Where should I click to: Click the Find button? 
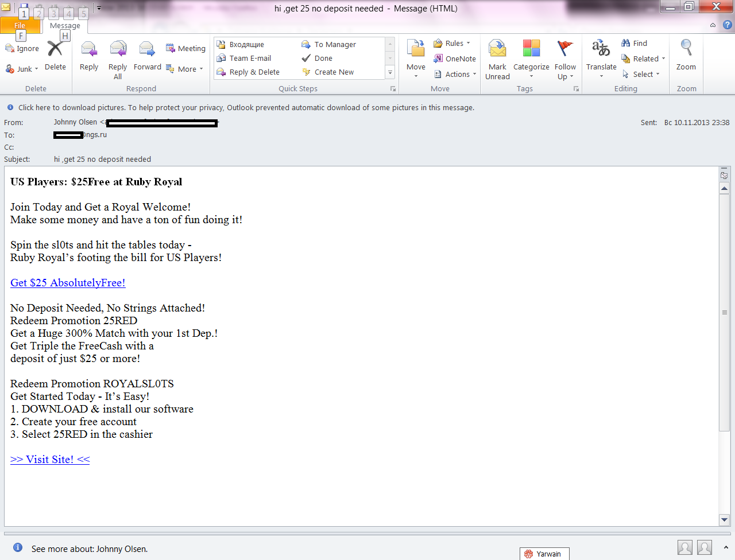click(x=634, y=43)
